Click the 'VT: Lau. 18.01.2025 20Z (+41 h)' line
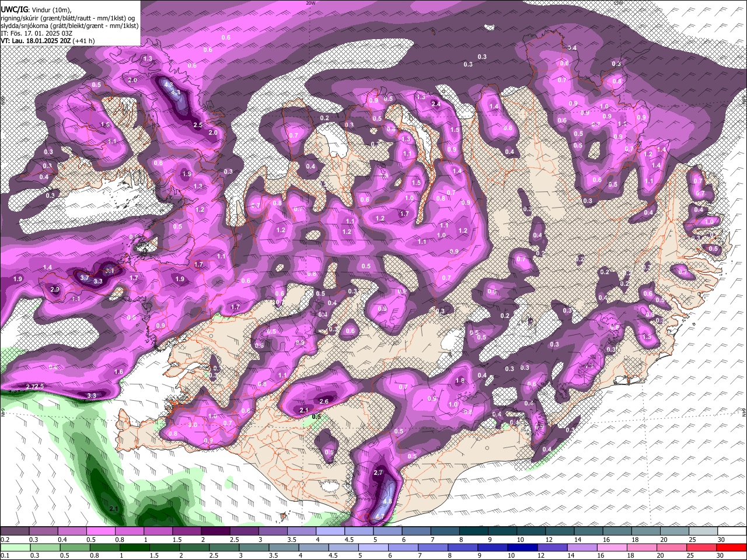747x560 pixels. click(48, 41)
